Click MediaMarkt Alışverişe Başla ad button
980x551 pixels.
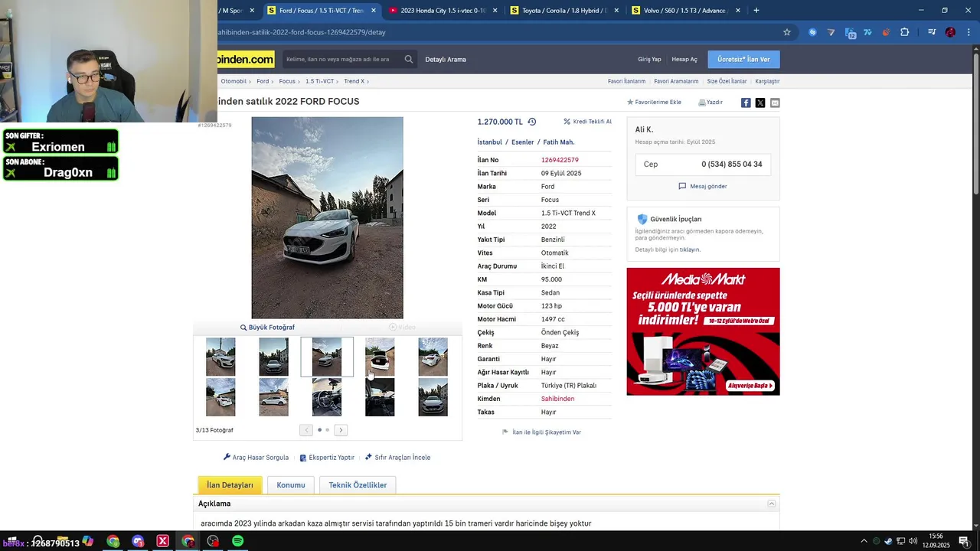(x=750, y=386)
